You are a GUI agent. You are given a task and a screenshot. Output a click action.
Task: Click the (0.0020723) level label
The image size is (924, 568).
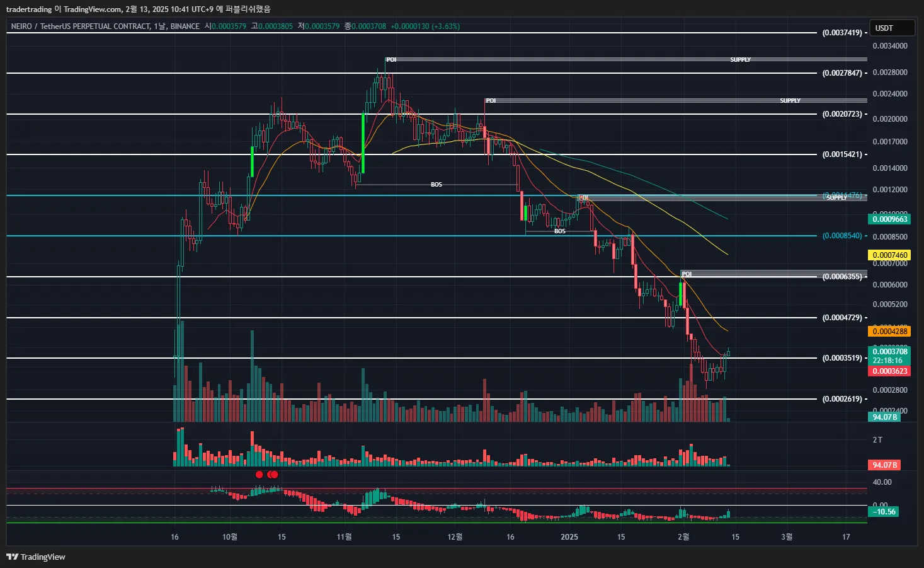point(842,114)
